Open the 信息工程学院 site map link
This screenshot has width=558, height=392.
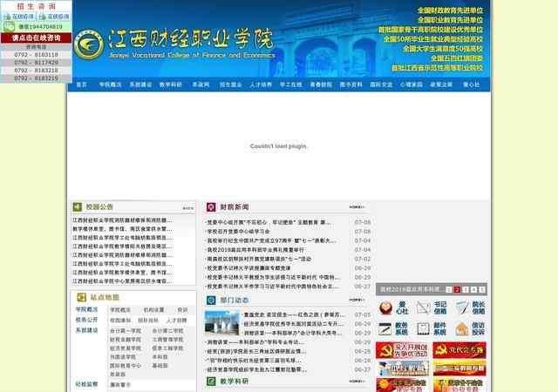point(167,348)
